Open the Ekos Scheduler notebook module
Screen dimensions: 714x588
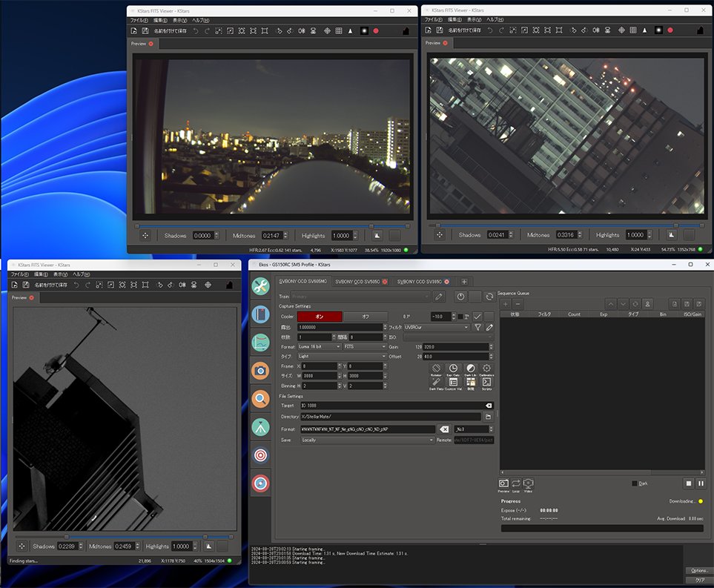coord(260,314)
